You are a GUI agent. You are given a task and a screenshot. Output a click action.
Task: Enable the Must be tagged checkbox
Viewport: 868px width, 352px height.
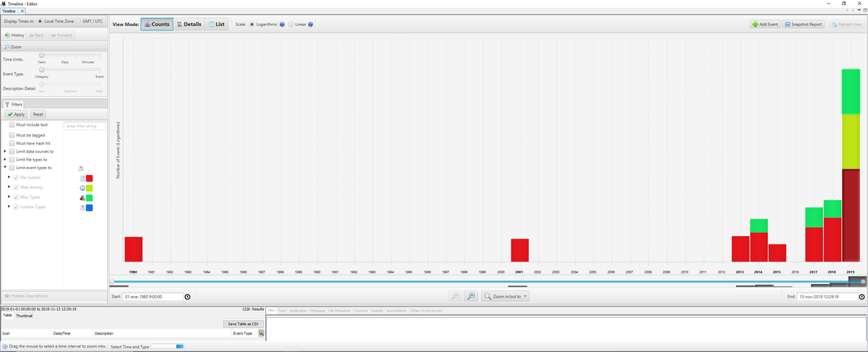[x=12, y=135]
